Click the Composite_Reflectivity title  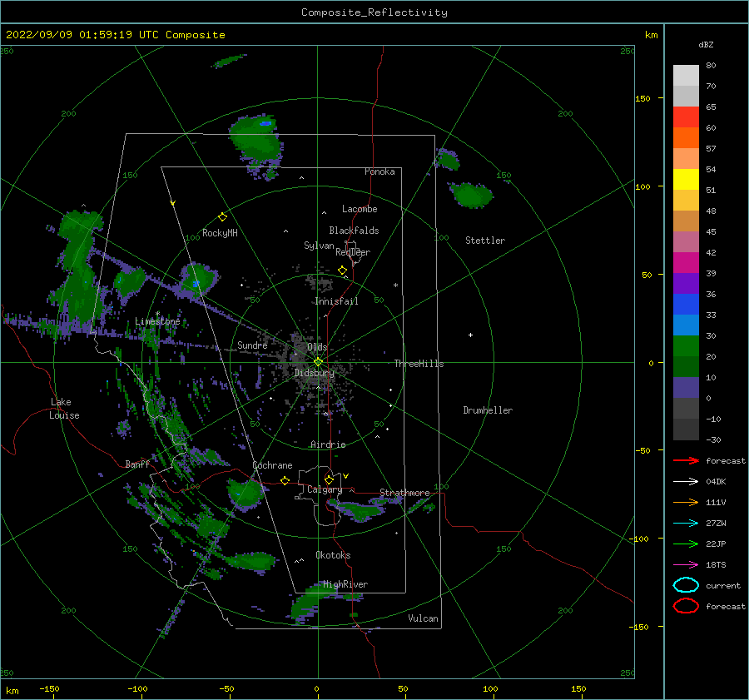(374, 12)
